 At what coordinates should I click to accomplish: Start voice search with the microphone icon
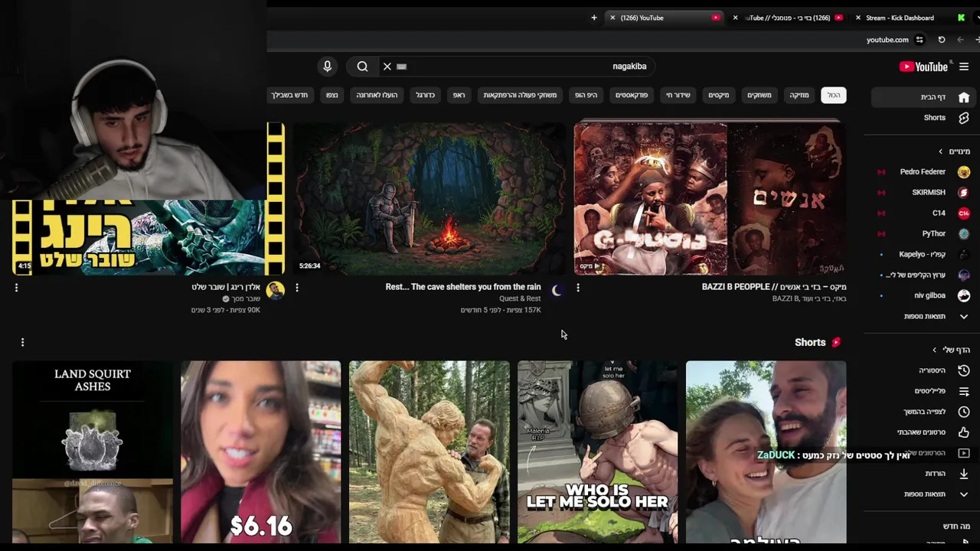(327, 67)
